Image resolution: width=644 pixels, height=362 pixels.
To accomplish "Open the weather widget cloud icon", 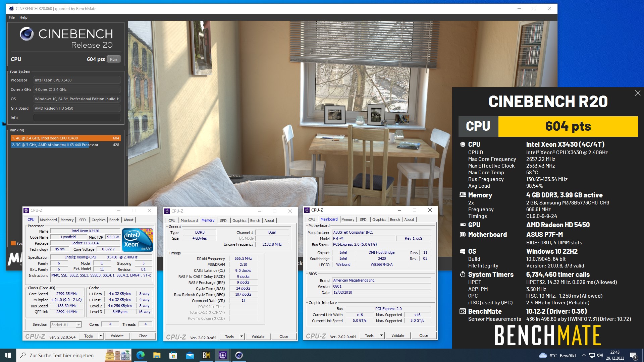I will [543, 356].
